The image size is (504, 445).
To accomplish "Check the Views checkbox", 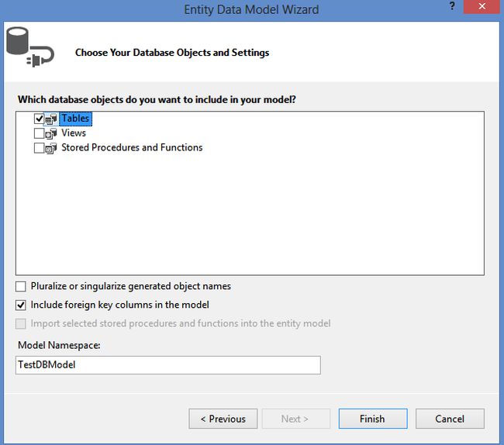I will tap(39, 133).
